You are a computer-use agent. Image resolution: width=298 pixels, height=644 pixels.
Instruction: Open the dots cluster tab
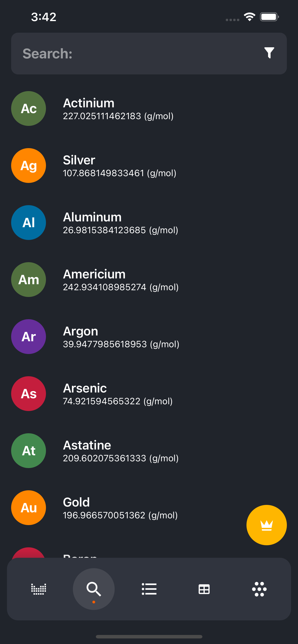259,589
